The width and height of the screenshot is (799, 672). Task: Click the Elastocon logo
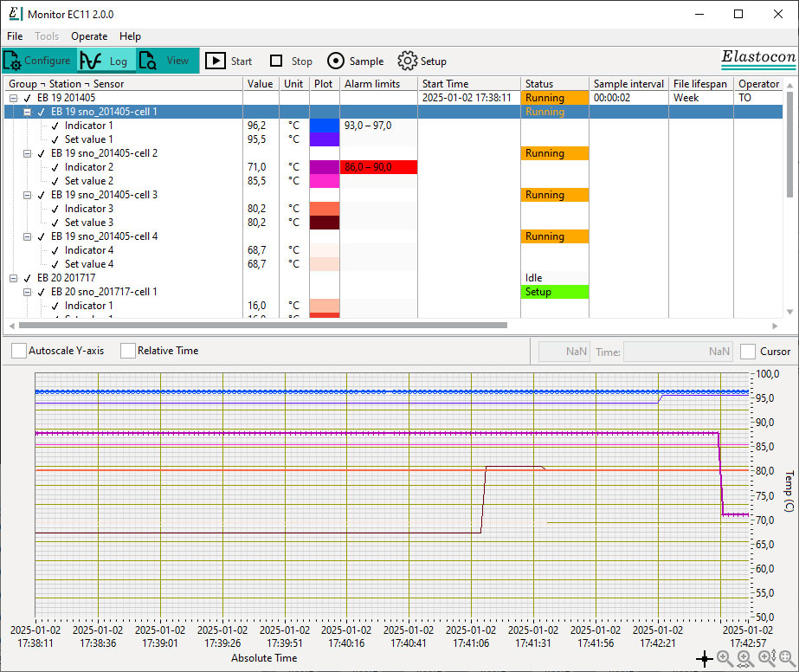tap(758, 58)
